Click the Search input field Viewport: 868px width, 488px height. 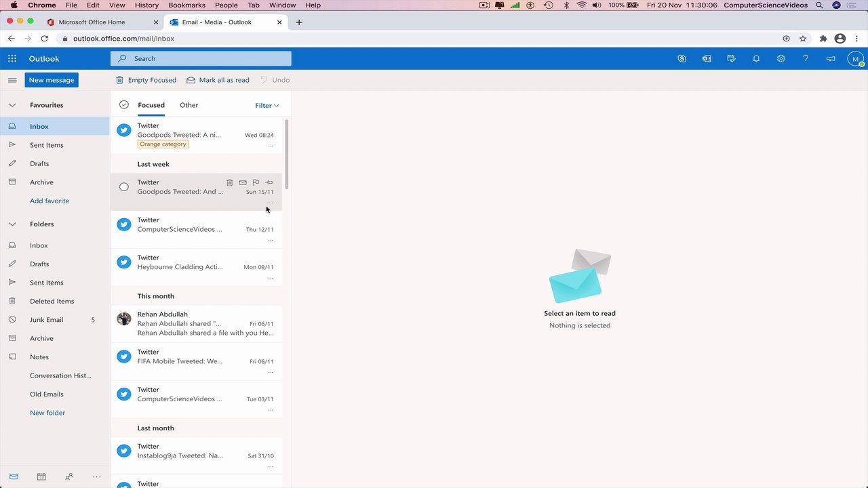point(201,58)
